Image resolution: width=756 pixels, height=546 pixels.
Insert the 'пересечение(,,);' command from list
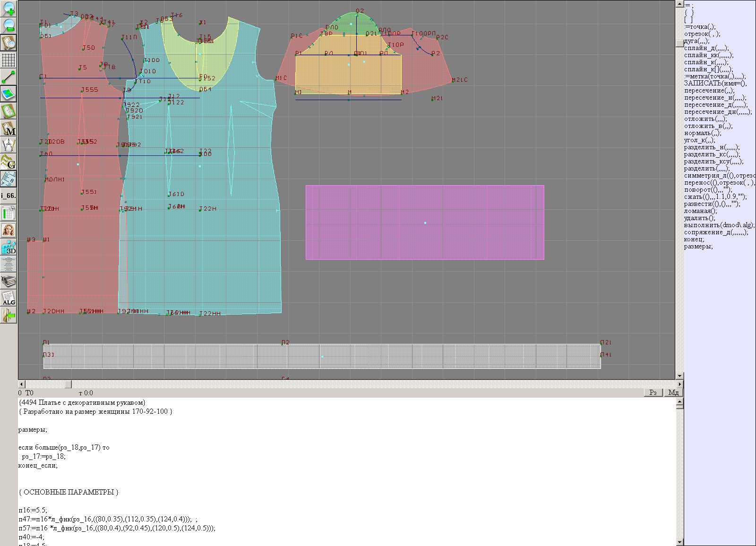point(709,91)
